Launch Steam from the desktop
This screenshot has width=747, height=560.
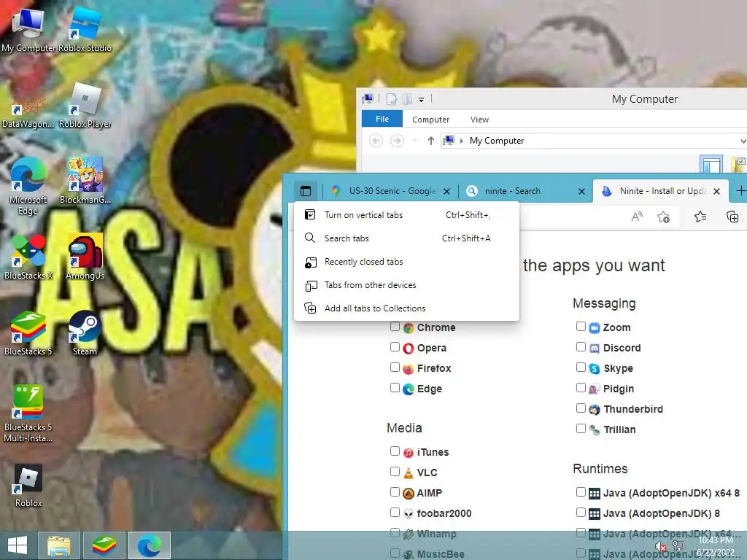85,333
